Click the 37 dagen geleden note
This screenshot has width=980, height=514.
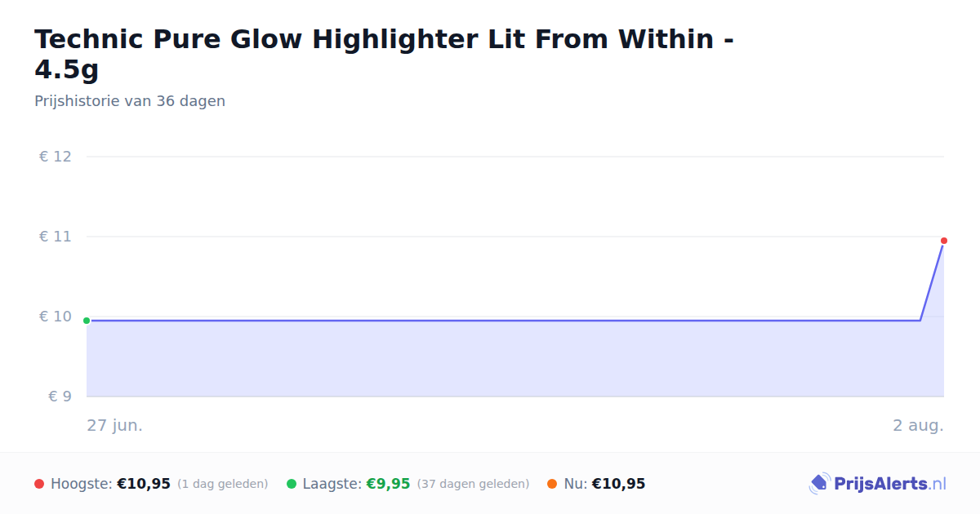click(473, 485)
